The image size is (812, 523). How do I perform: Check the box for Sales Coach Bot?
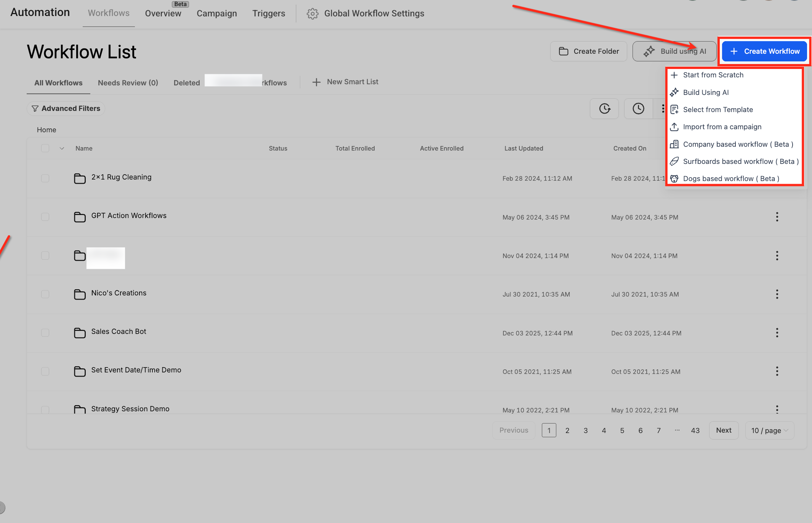pyautogui.click(x=45, y=333)
